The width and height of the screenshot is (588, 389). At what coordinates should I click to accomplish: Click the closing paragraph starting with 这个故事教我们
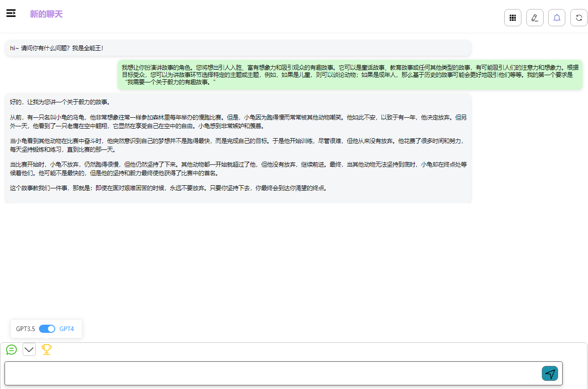coord(169,188)
